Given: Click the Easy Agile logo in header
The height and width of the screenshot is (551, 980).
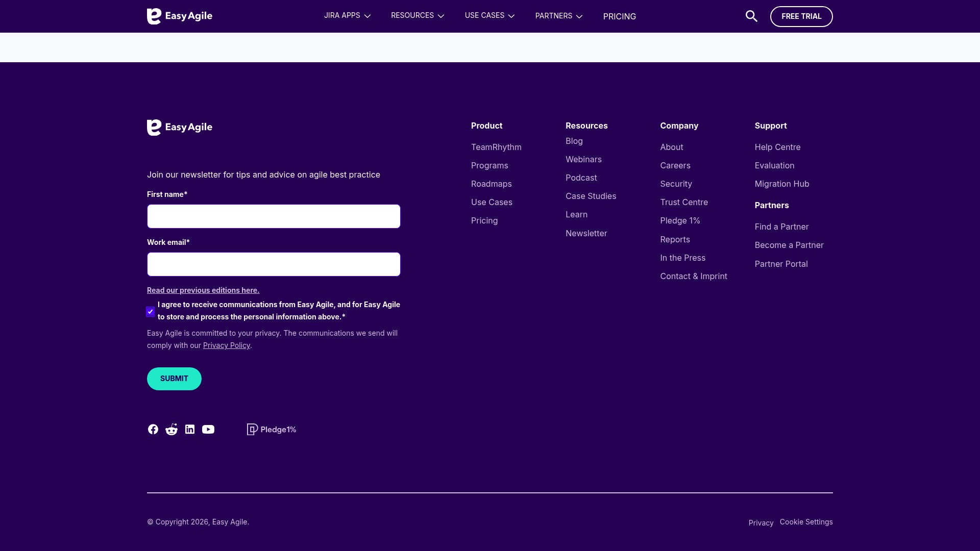Looking at the screenshot, I should pyautogui.click(x=180, y=16).
